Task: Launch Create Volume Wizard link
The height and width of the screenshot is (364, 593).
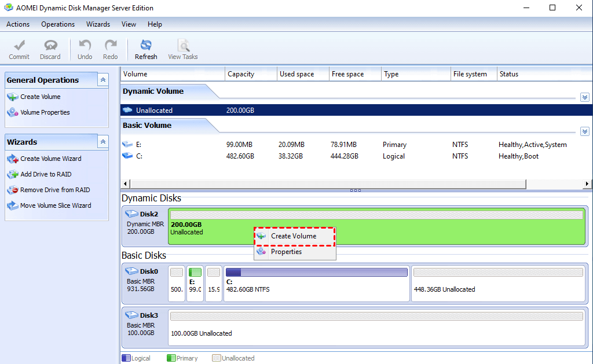Action: click(51, 159)
